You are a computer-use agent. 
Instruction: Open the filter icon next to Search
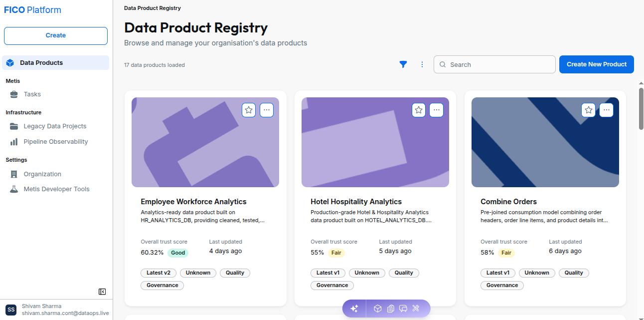pos(403,64)
